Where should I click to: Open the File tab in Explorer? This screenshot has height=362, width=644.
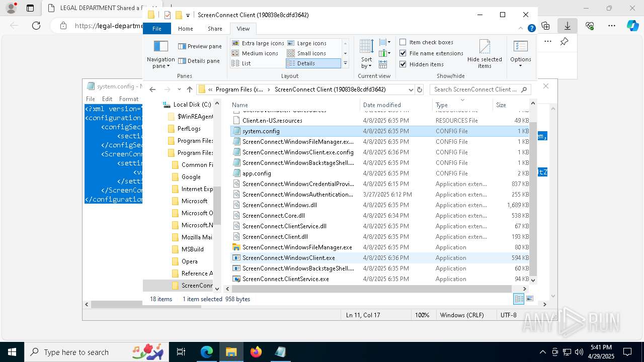157,29
